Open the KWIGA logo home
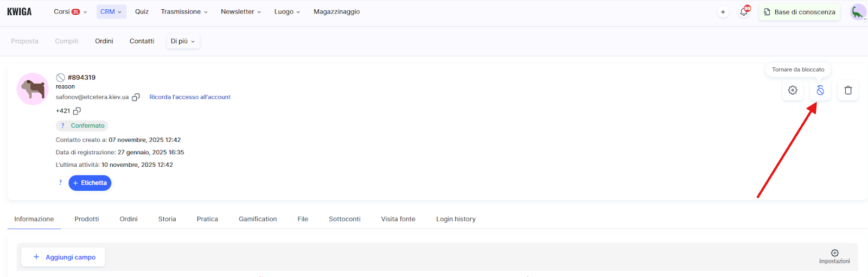Screen dimensions: 868x277 (20, 12)
